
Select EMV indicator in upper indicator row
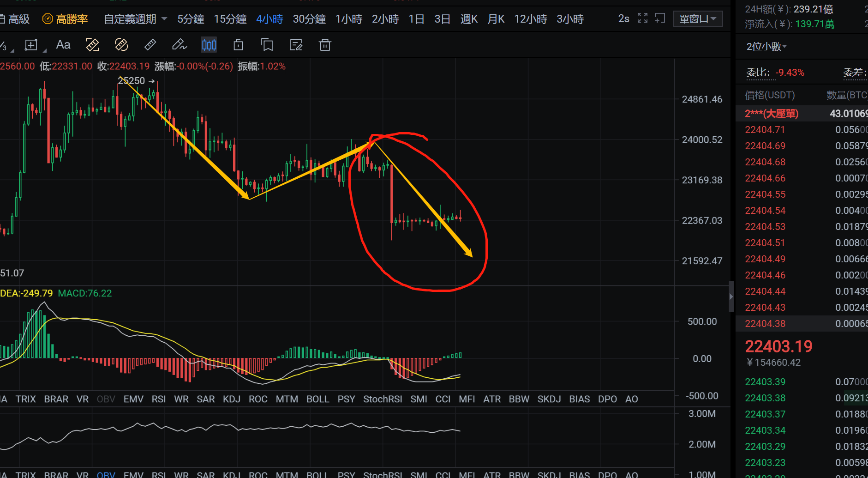pyautogui.click(x=133, y=399)
